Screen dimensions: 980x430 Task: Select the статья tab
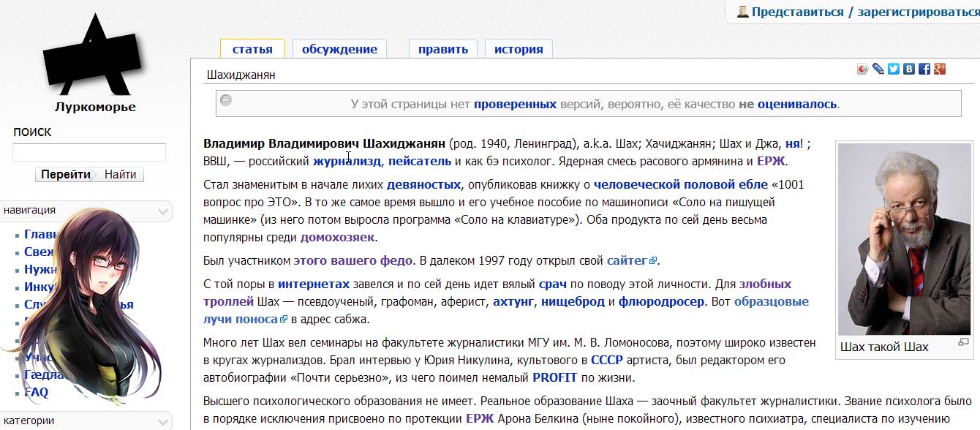click(252, 48)
